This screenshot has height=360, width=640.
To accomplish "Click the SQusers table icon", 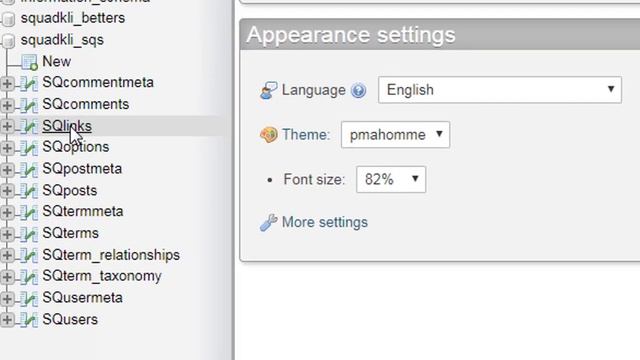I will coord(29,320).
